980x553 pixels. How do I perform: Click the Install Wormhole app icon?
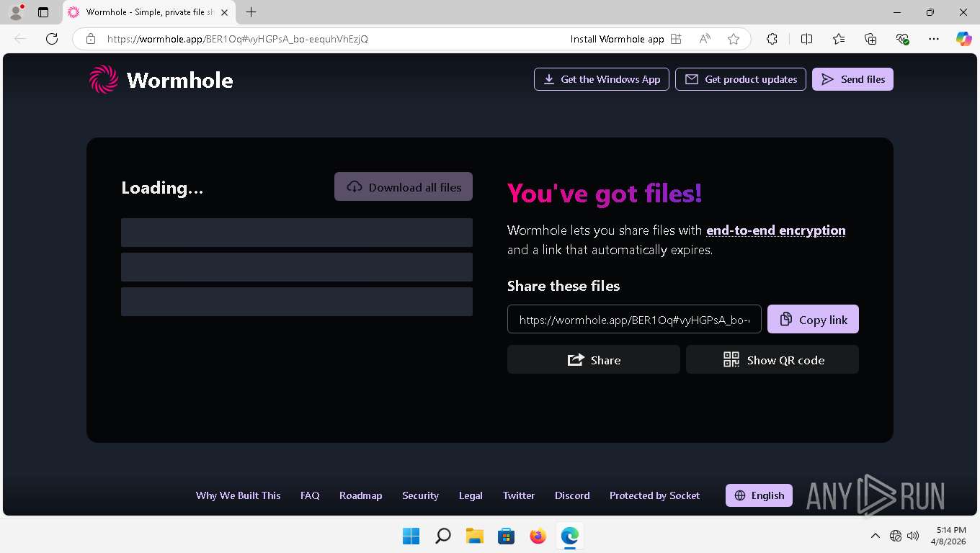tap(676, 39)
